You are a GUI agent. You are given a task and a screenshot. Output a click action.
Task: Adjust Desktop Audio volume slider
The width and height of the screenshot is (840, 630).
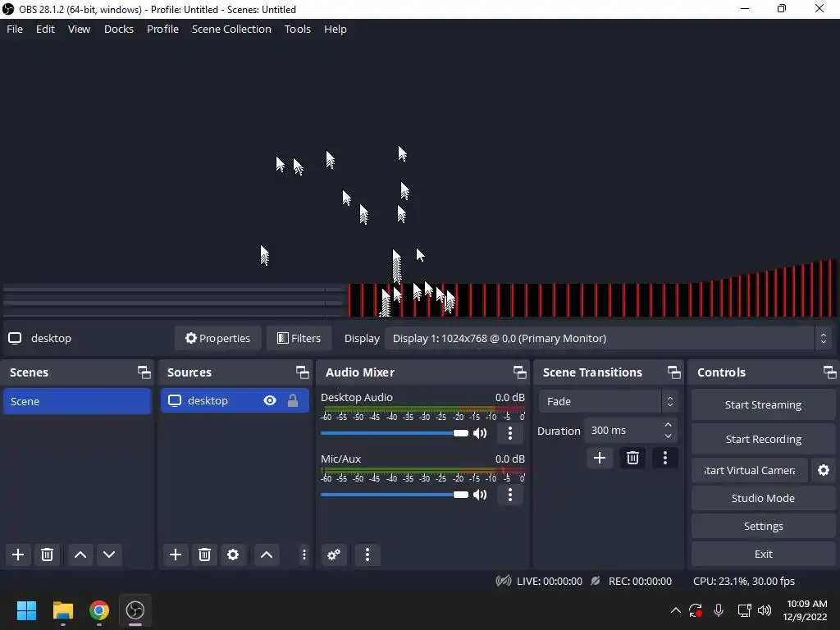point(395,433)
